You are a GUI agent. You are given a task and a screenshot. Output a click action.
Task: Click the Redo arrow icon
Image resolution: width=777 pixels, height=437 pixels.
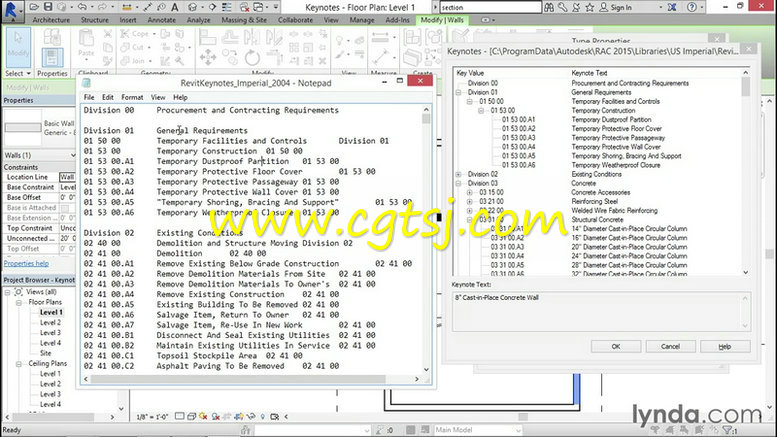tap(102, 7)
